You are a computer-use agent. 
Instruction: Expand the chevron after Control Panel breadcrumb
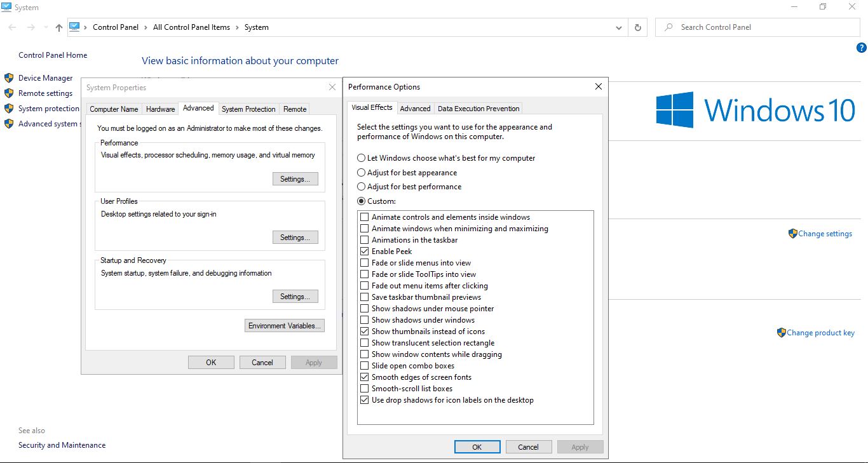coord(146,27)
